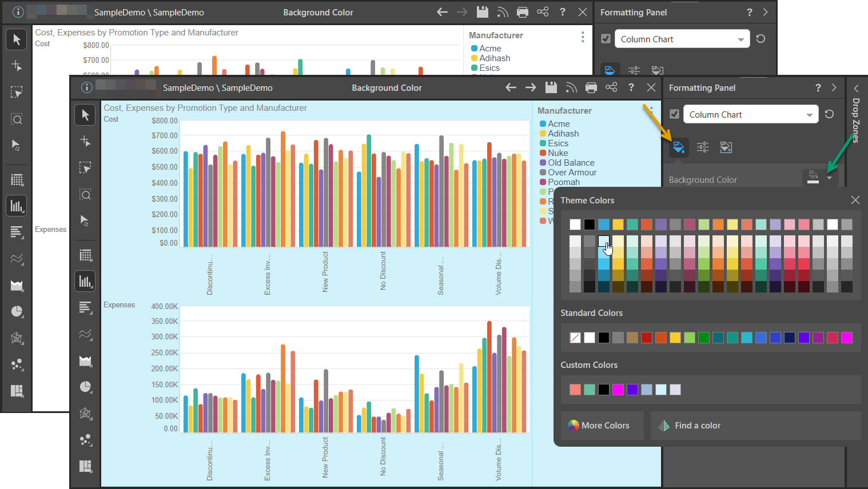Click the reset arrow beside front Column Chart dropdown
The image size is (868, 489).
(x=829, y=114)
